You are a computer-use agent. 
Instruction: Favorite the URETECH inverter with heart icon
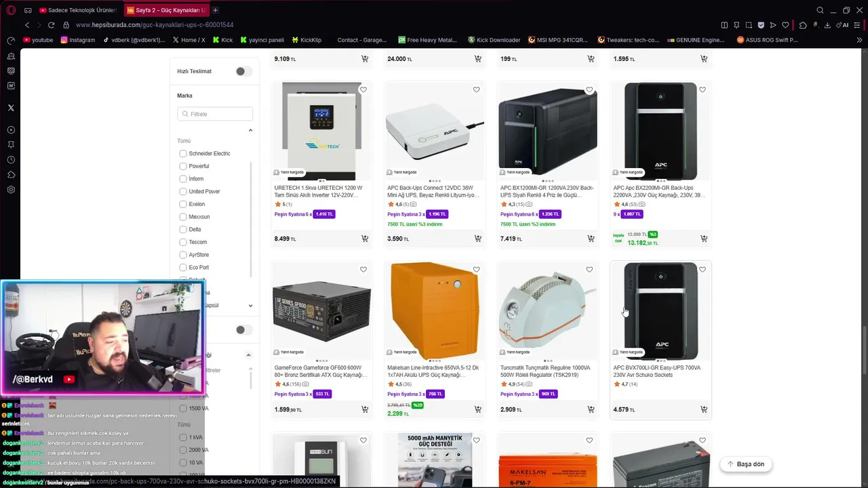point(363,89)
